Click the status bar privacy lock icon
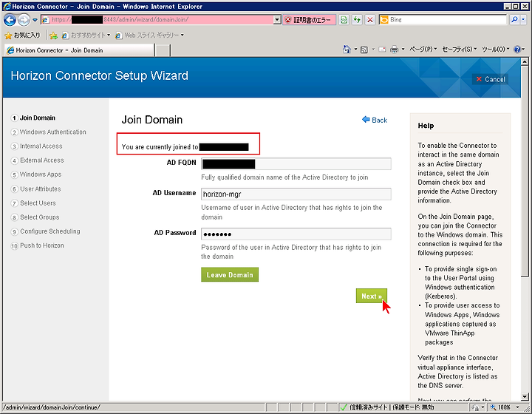 tap(477, 407)
